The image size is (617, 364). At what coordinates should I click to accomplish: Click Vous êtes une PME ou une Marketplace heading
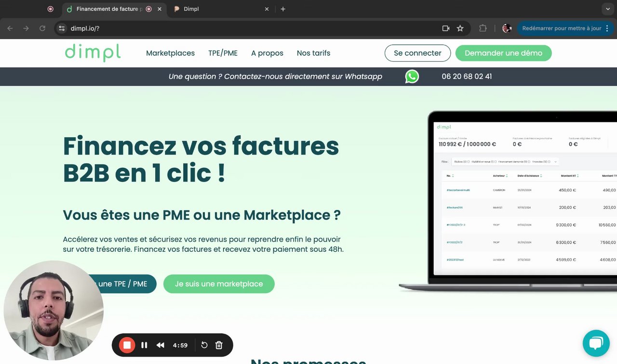201,215
